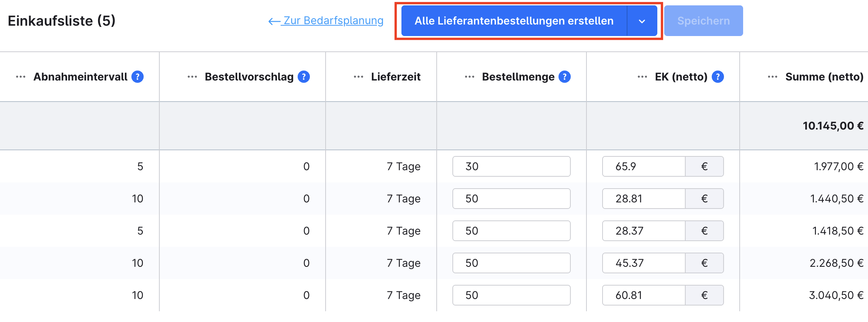The height and width of the screenshot is (322, 868).
Task: Click the Speichern button
Action: (703, 21)
